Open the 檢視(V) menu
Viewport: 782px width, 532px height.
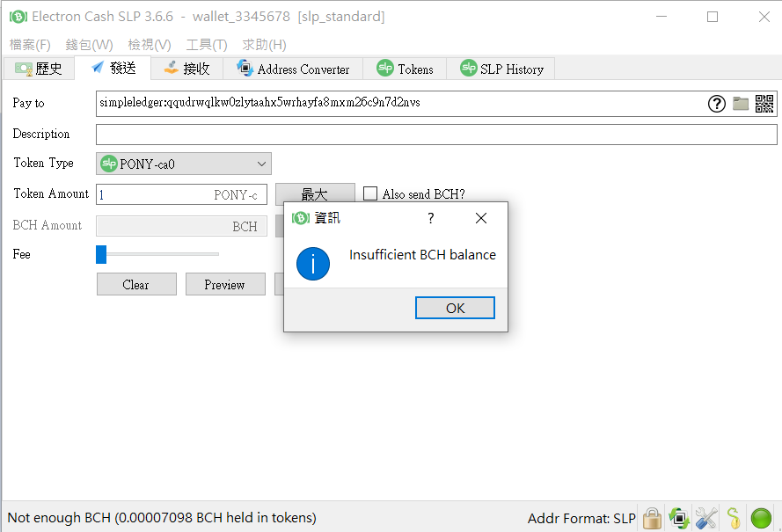click(150, 45)
